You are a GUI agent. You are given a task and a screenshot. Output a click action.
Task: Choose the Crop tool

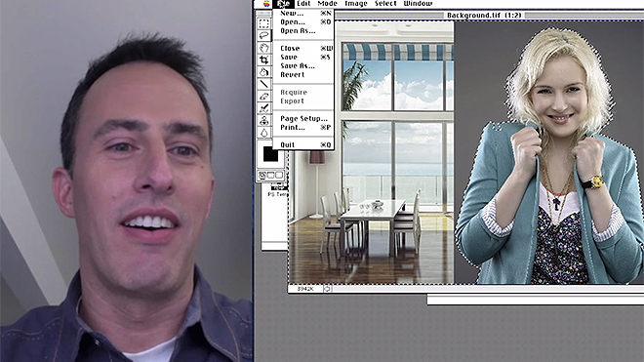(264, 60)
